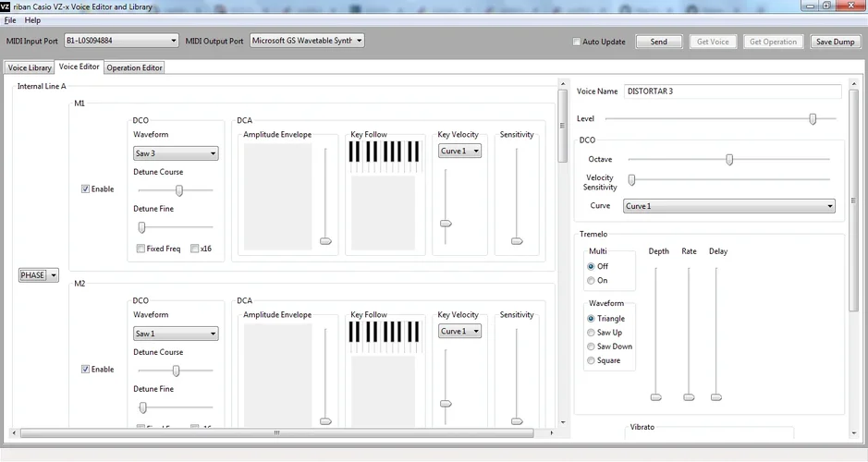Check the M1 Fixed Freq checkbox

(141, 249)
